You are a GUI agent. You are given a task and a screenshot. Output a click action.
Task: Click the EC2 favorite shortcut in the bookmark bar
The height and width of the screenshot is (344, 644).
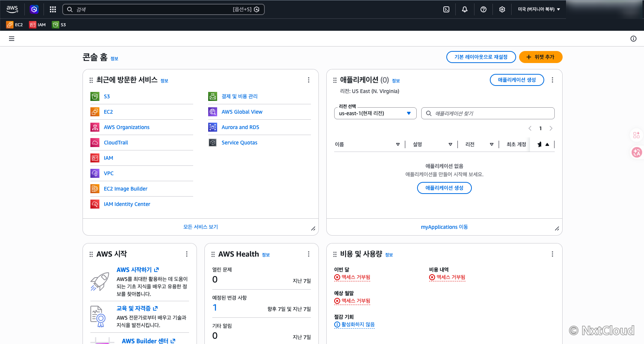pos(15,25)
